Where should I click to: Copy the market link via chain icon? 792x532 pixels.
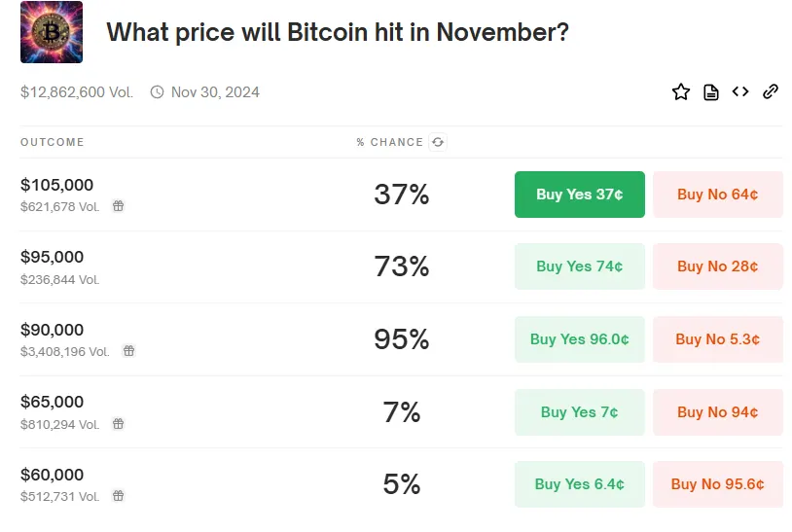pos(771,92)
